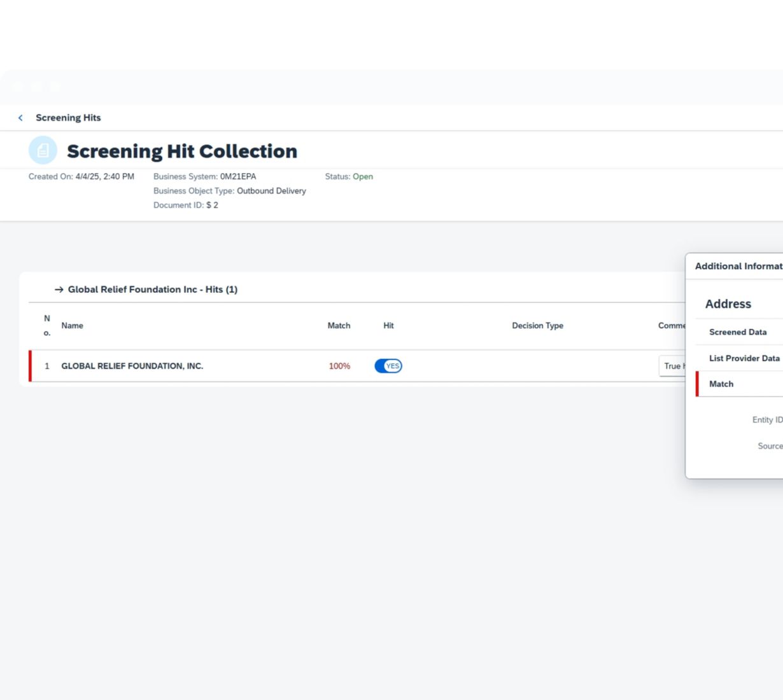Screen dimensions: 783x700
Task: Click the Screening Hit Collection title
Action: click(x=182, y=151)
